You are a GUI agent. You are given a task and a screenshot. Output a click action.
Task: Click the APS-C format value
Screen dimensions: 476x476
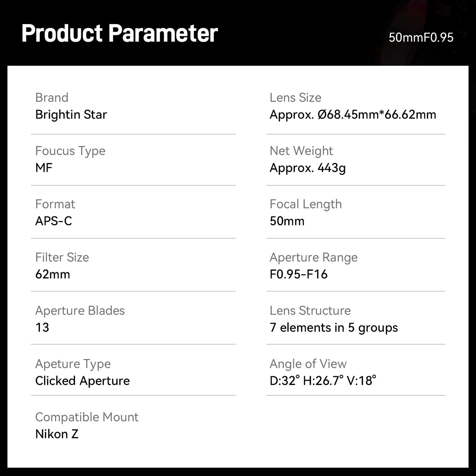54,221
